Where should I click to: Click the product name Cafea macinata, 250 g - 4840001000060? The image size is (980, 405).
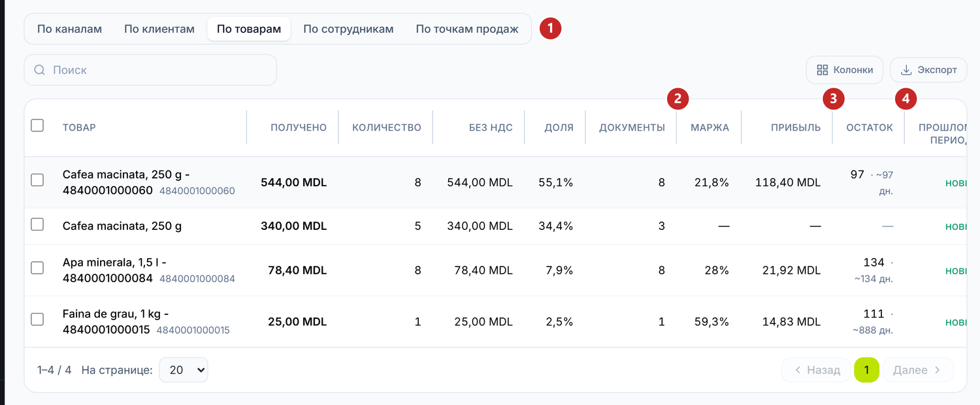pyautogui.click(x=126, y=182)
